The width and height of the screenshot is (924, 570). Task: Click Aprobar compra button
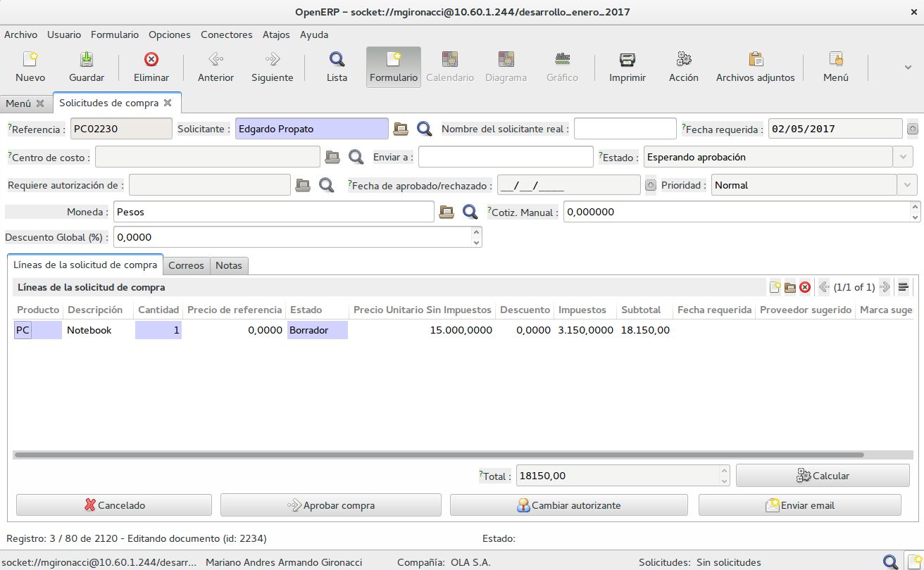331,505
